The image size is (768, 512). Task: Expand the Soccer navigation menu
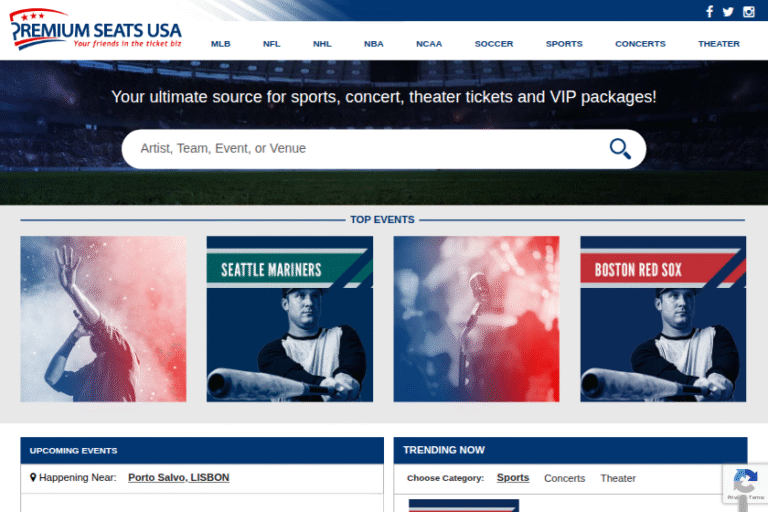494,44
